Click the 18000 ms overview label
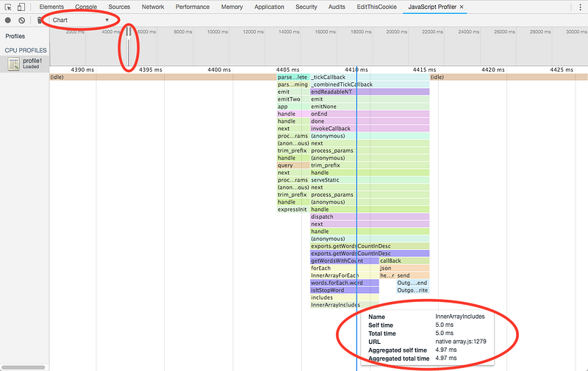The height and width of the screenshot is (371, 588). coord(361,32)
